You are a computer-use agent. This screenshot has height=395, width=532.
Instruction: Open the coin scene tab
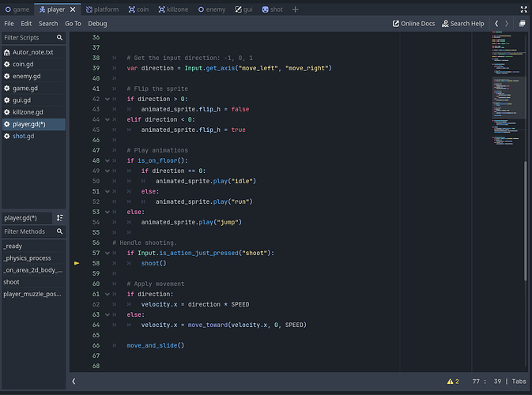coord(139,9)
